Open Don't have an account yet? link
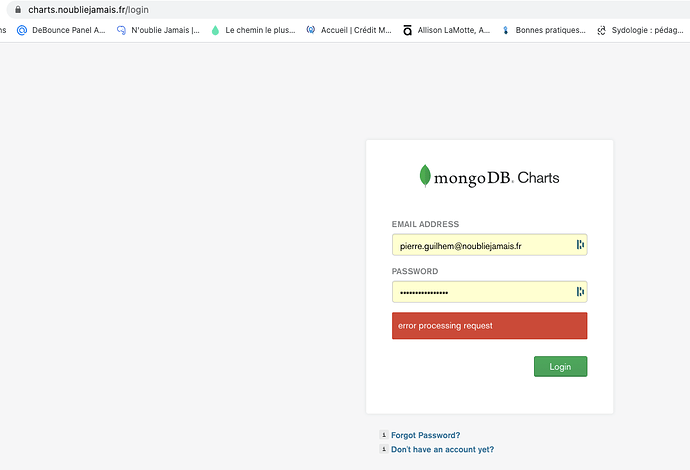 tap(442, 450)
